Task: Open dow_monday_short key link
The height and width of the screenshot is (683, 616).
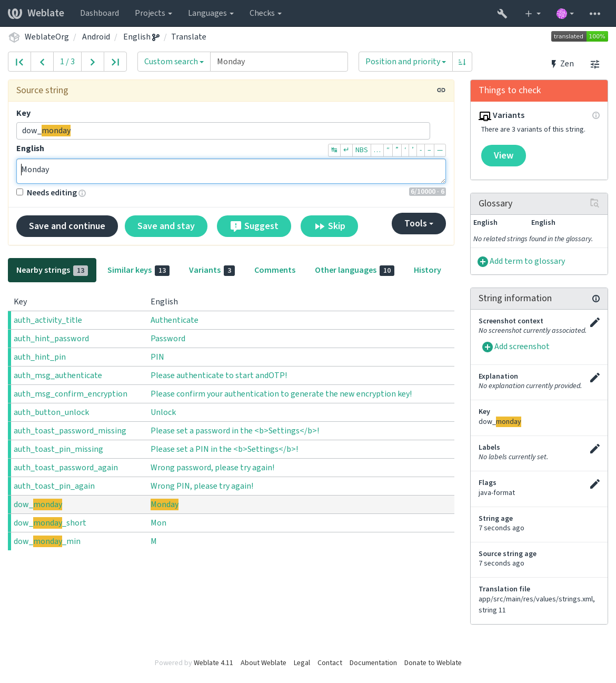Action: (x=50, y=523)
